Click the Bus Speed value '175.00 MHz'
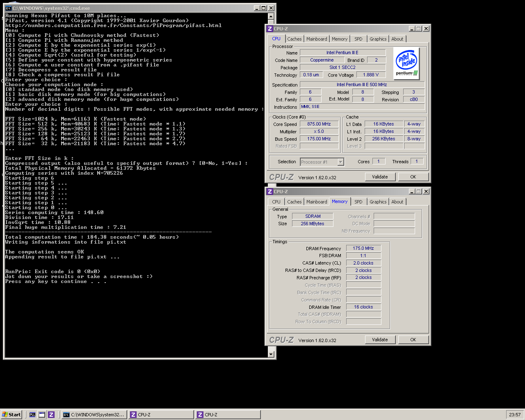Screen dimensions: 525x420 (319, 139)
